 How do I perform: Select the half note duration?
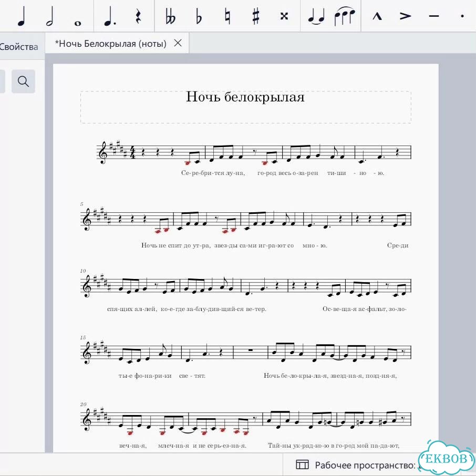[x=50, y=16]
